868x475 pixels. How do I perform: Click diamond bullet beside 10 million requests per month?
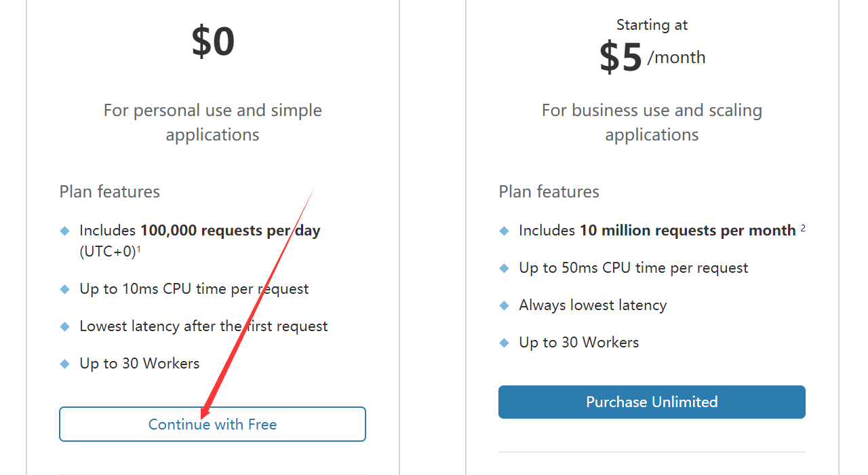(504, 231)
